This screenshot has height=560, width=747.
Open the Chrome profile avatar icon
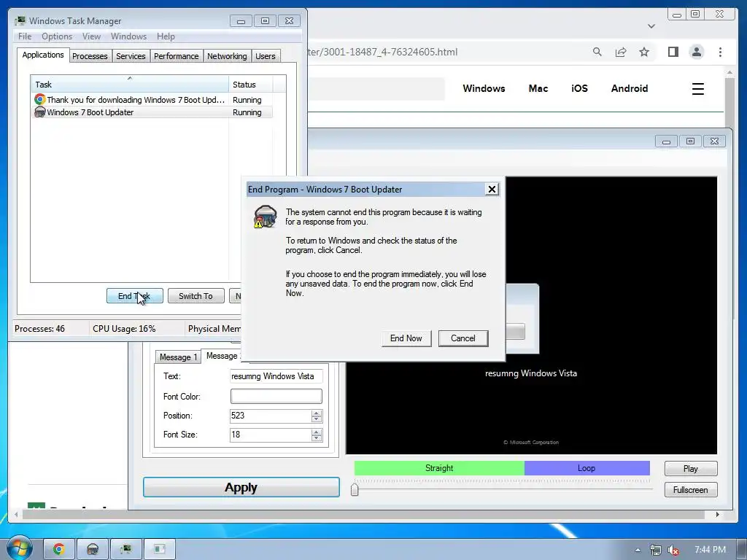[697, 52]
